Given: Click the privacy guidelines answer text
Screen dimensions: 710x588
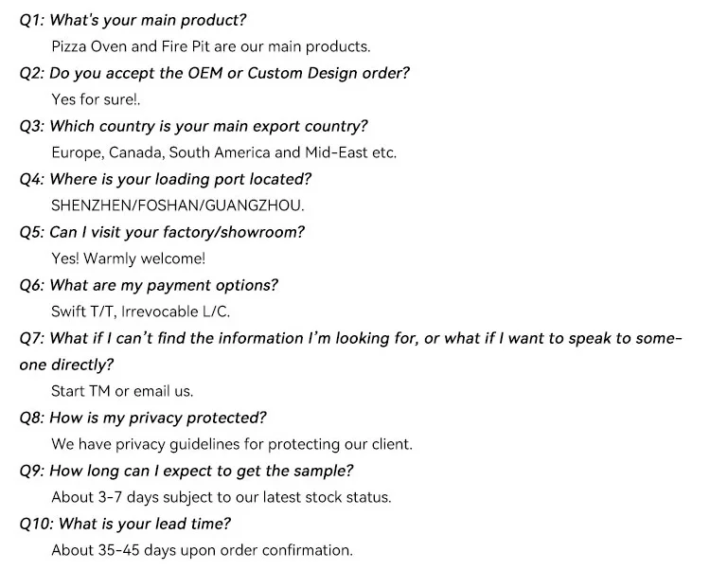Looking at the screenshot, I should tap(231, 444).
